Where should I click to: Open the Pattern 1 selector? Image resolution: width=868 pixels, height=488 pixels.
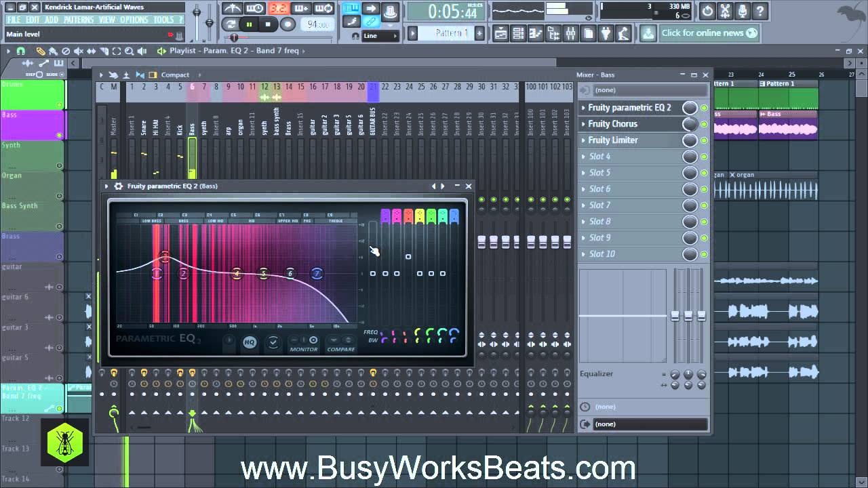446,33
